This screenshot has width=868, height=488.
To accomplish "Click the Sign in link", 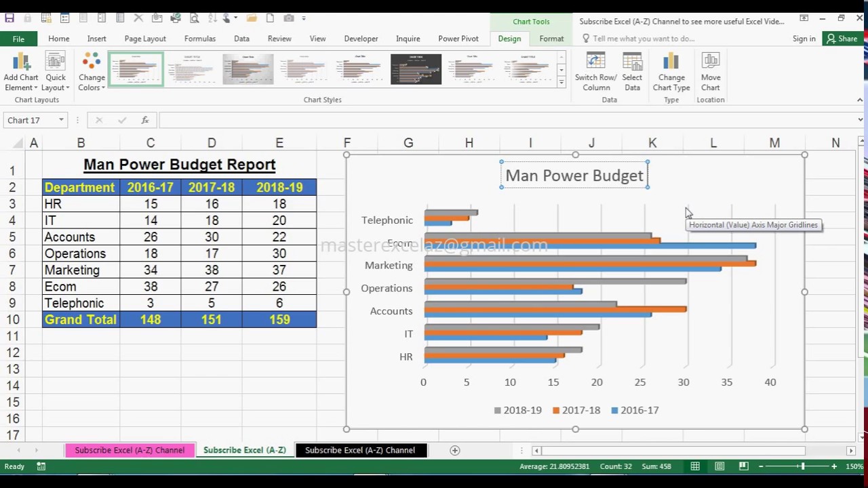I will coord(804,39).
